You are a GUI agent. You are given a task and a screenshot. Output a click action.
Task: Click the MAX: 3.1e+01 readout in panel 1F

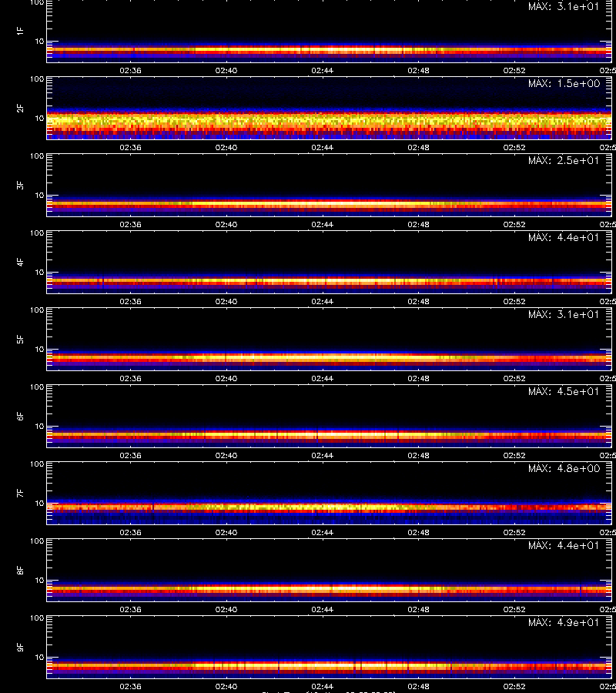pos(564,6)
